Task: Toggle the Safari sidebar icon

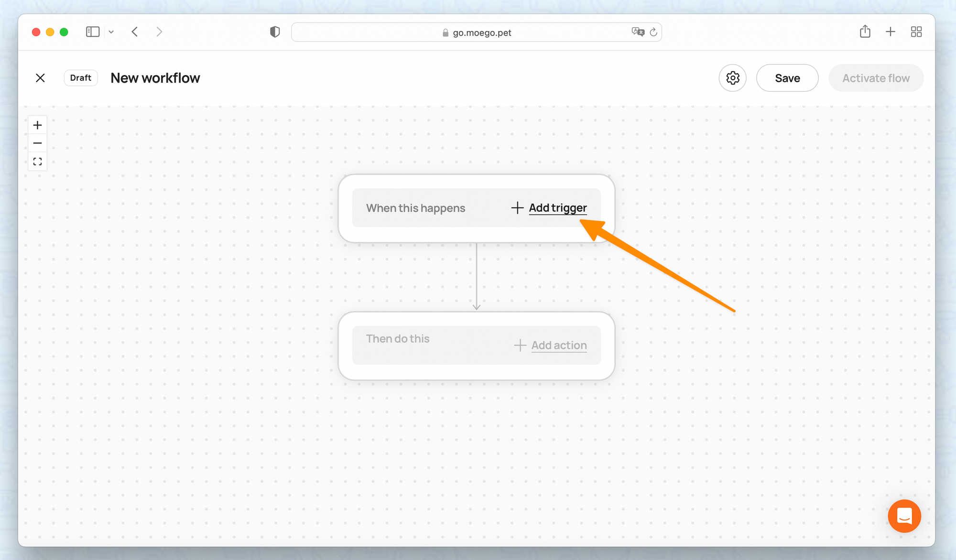Action: click(x=92, y=32)
